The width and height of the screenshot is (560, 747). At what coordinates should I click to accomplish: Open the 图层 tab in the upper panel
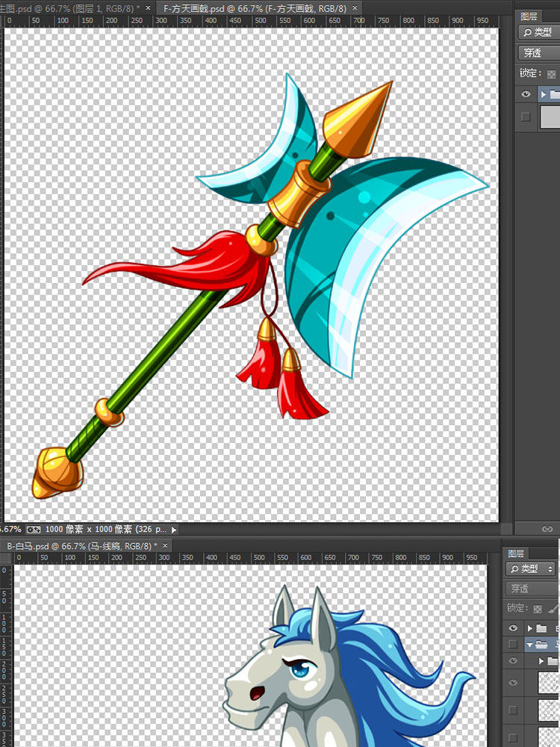529,16
